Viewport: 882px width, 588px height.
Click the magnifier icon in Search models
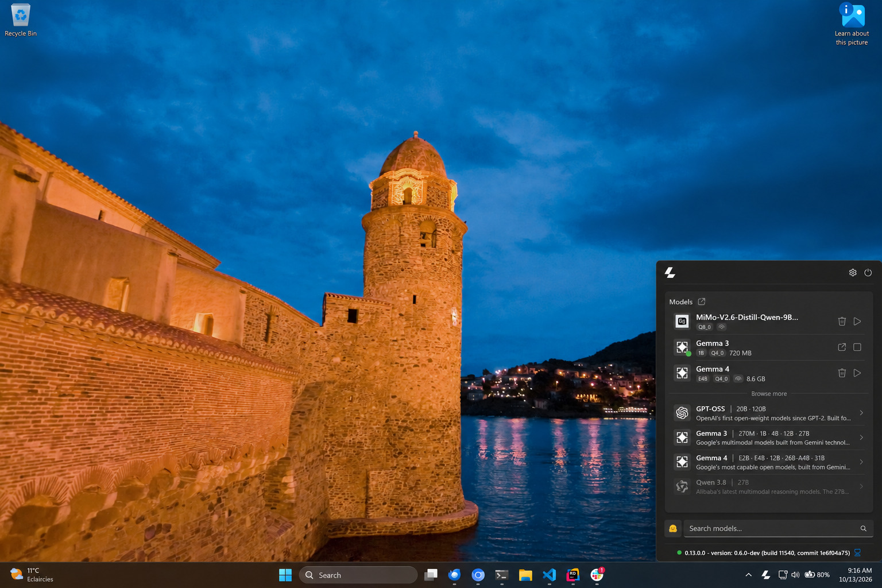[863, 528]
